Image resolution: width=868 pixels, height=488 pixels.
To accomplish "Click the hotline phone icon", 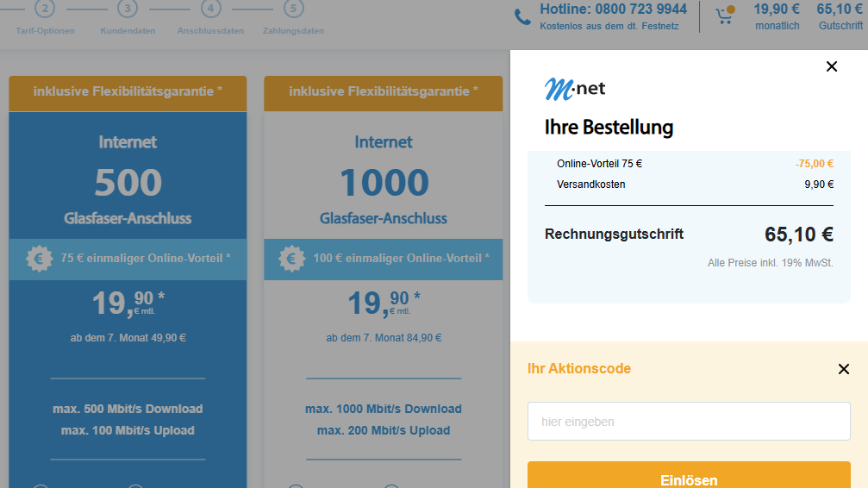I will click(522, 16).
